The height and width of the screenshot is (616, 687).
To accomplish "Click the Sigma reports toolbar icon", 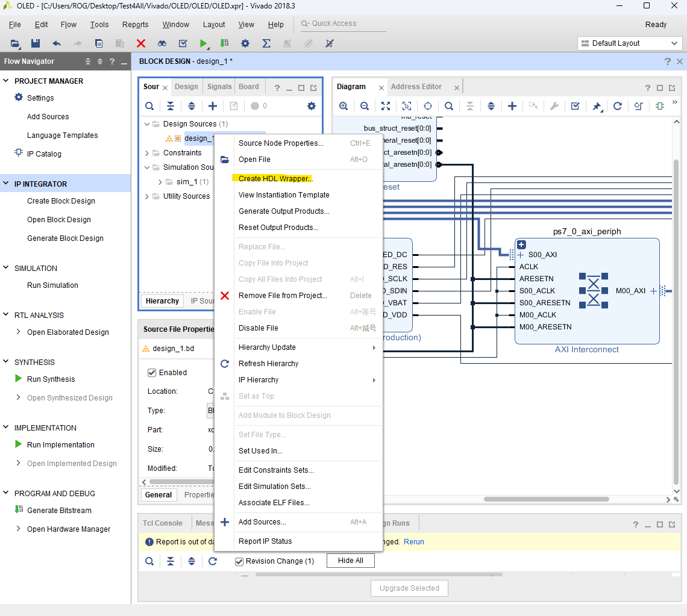I will pos(266,43).
